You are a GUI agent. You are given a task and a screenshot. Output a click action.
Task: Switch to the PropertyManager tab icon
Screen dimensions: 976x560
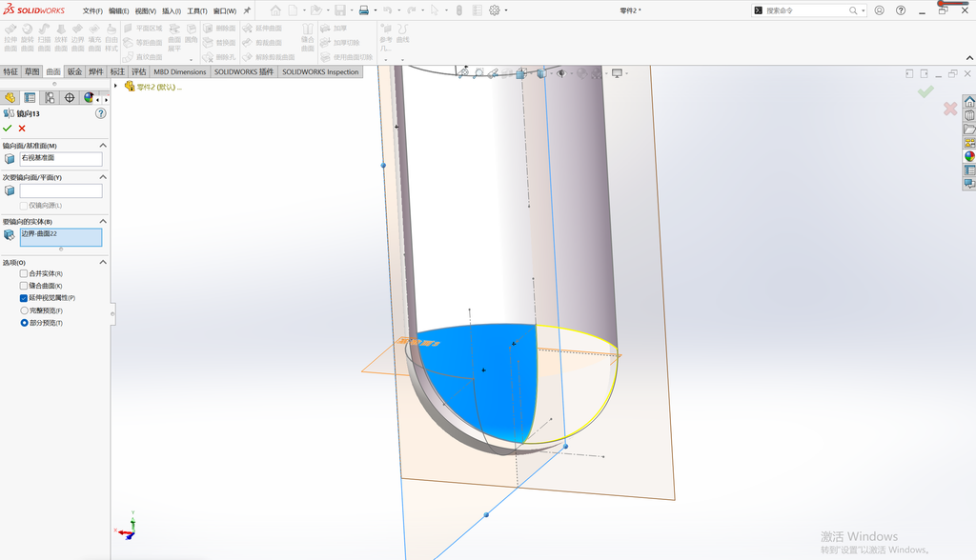(x=30, y=98)
